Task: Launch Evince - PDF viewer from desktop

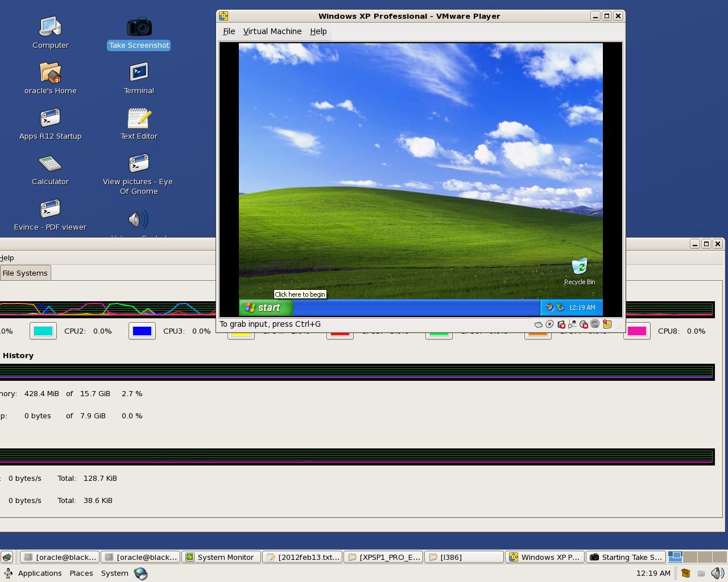Action: click(51, 210)
